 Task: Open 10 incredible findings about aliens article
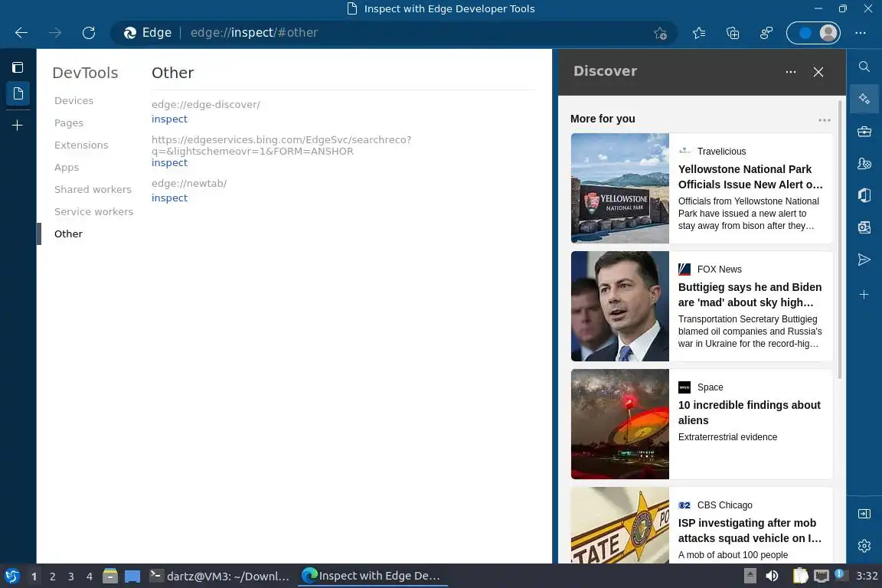click(750, 413)
